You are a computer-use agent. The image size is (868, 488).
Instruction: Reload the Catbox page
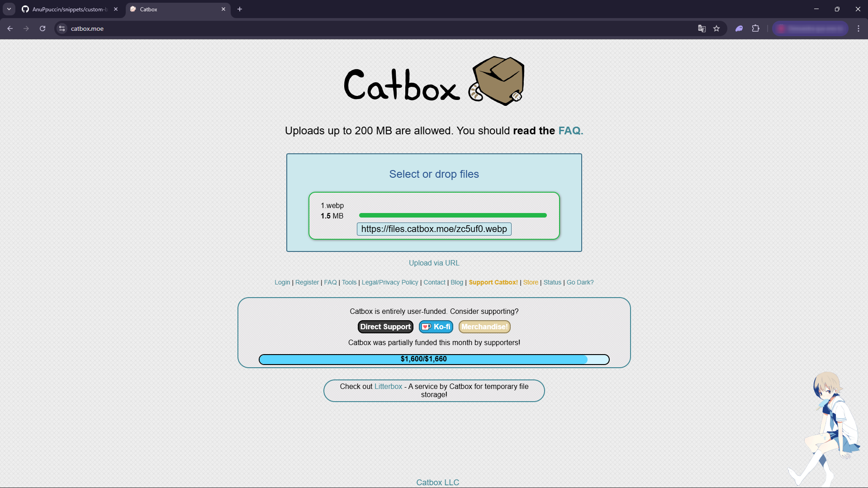tap(43, 28)
